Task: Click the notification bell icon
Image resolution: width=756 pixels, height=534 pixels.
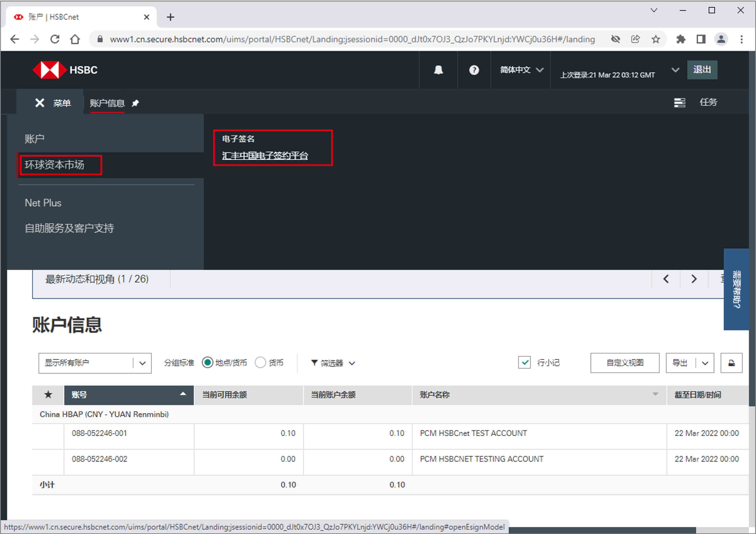Action: point(438,70)
